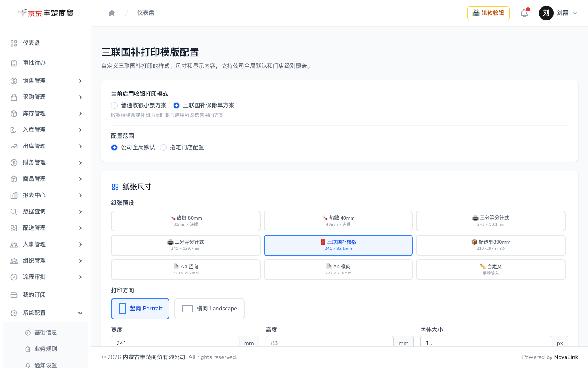Click the 报表中心 chart icon
The height and width of the screenshot is (368, 588).
tap(14, 195)
